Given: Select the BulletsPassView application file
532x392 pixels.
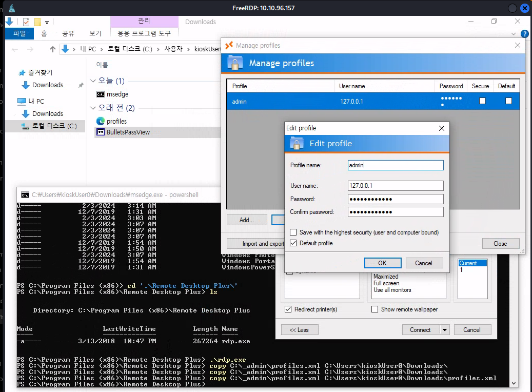Looking at the screenshot, I should (x=128, y=132).
